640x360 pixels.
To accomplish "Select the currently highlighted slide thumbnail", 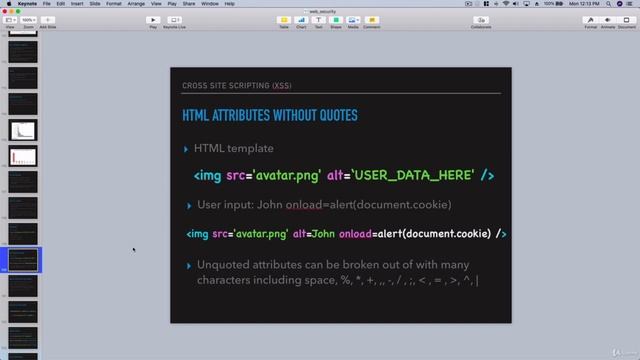I will click(x=23, y=260).
